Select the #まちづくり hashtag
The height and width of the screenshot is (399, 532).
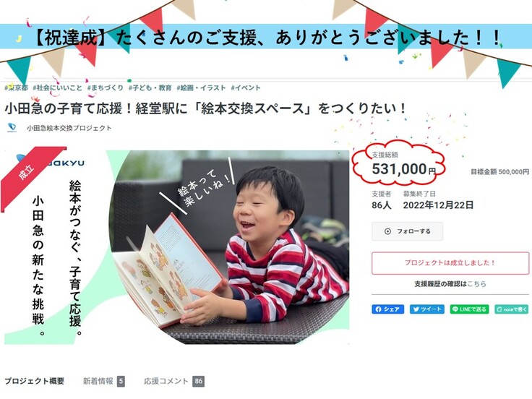[x=106, y=88]
